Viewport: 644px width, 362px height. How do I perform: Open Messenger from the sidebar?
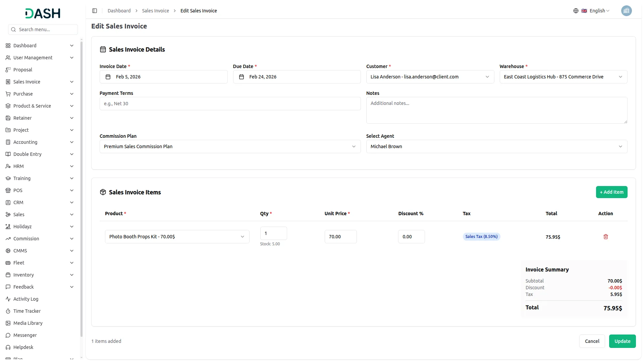(25, 335)
